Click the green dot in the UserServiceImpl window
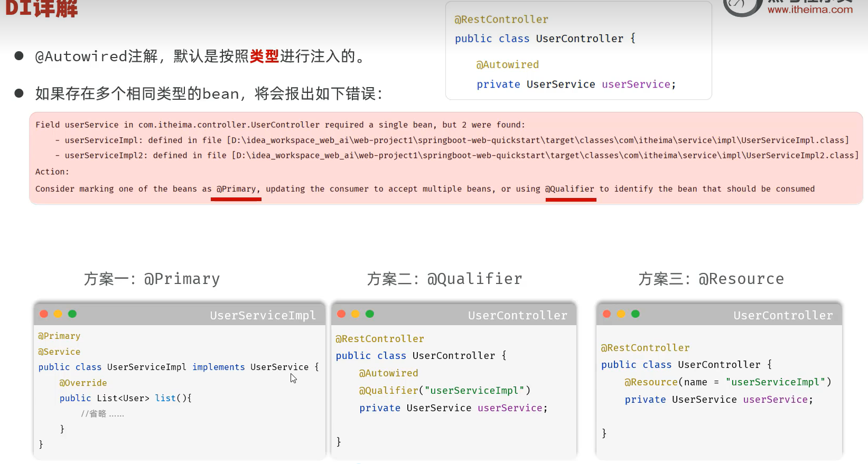This screenshot has height=464, width=868. pos(72,314)
